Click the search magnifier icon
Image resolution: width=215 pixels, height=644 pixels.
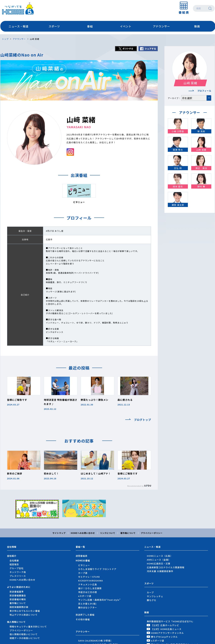click(210, 9)
